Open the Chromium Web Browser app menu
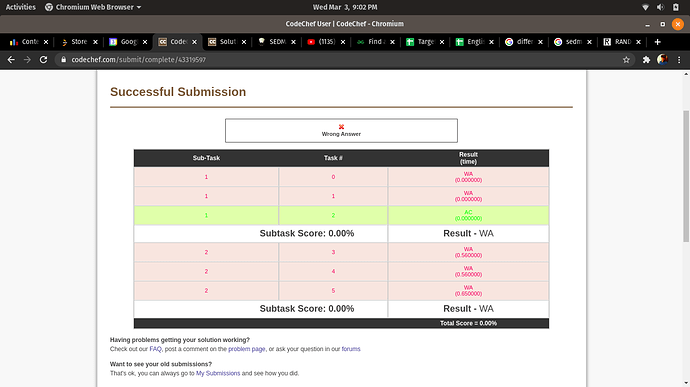The image size is (690, 387). (x=93, y=7)
